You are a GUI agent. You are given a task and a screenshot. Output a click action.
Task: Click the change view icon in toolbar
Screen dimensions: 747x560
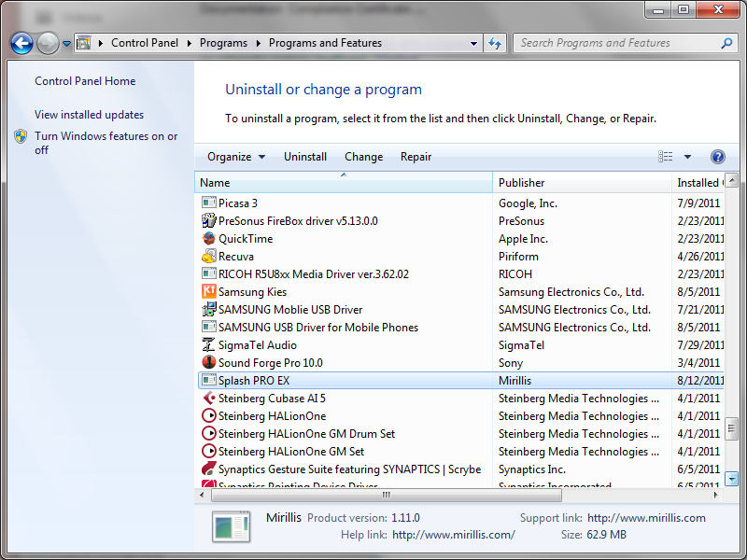click(666, 157)
